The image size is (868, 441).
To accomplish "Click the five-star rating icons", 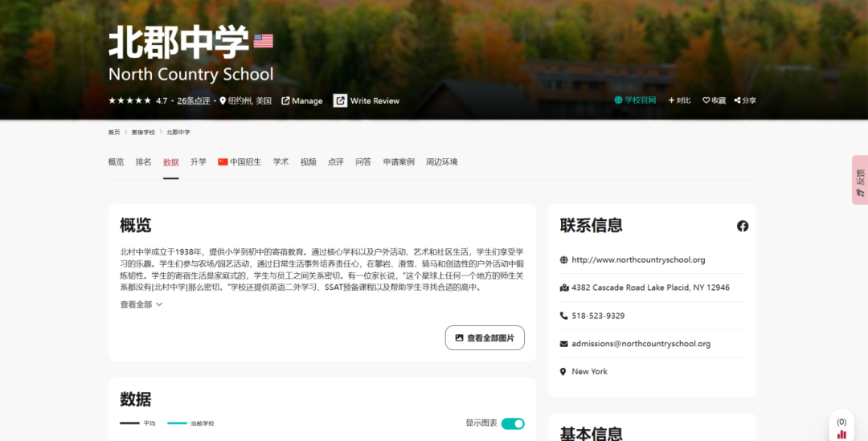I will [x=129, y=100].
